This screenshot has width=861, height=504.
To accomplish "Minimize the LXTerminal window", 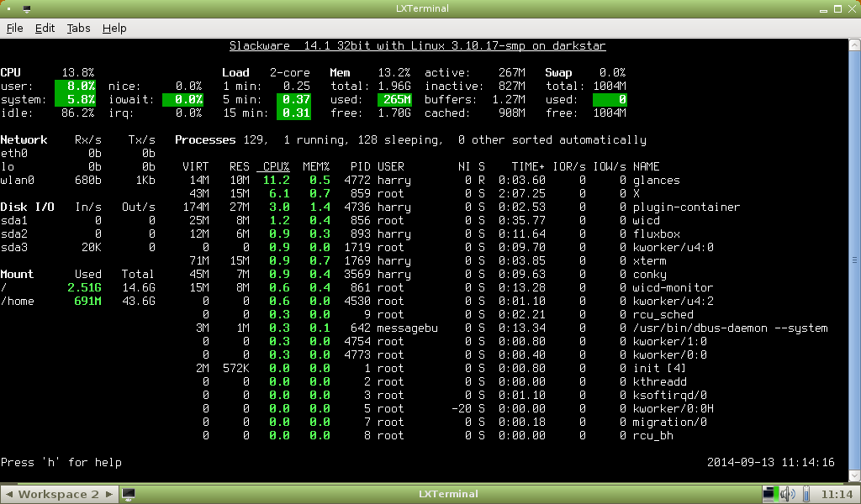I will (x=823, y=9).
